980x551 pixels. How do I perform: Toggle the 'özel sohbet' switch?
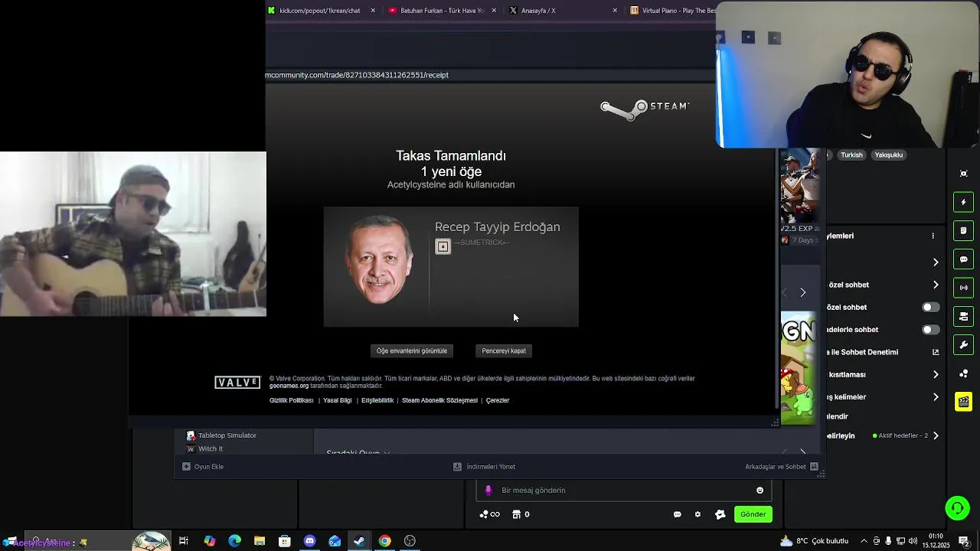930,307
